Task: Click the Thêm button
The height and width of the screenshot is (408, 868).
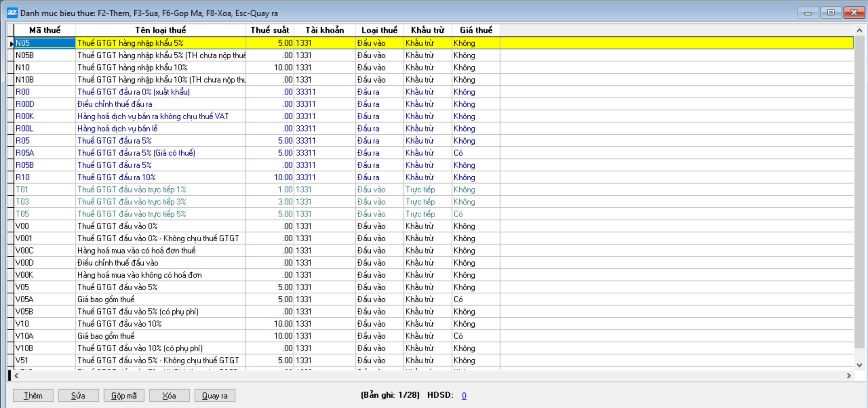Action: coord(33,396)
